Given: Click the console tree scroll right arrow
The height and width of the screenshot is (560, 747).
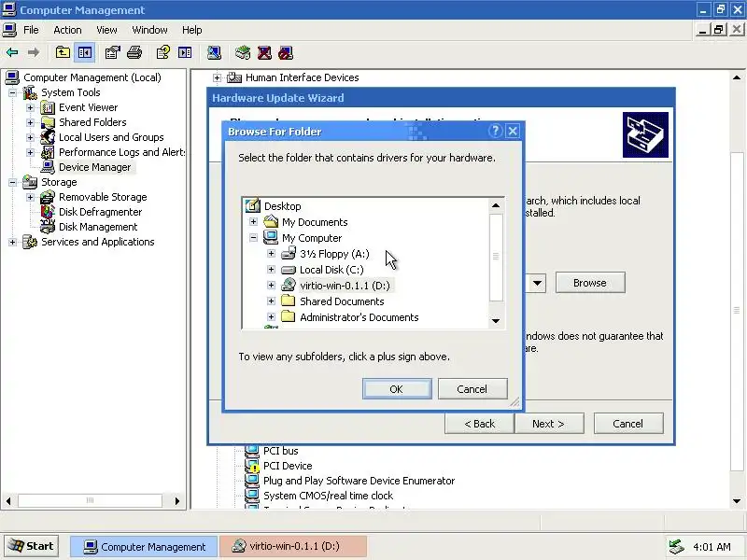Looking at the screenshot, I should pyautogui.click(x=177, y=501).
